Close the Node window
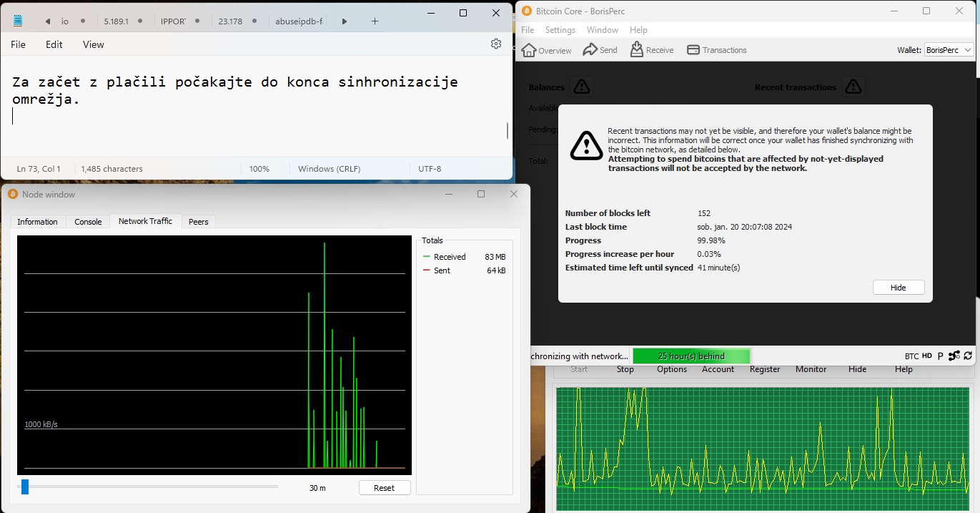980x513 pixels. [x=514, y=194]
